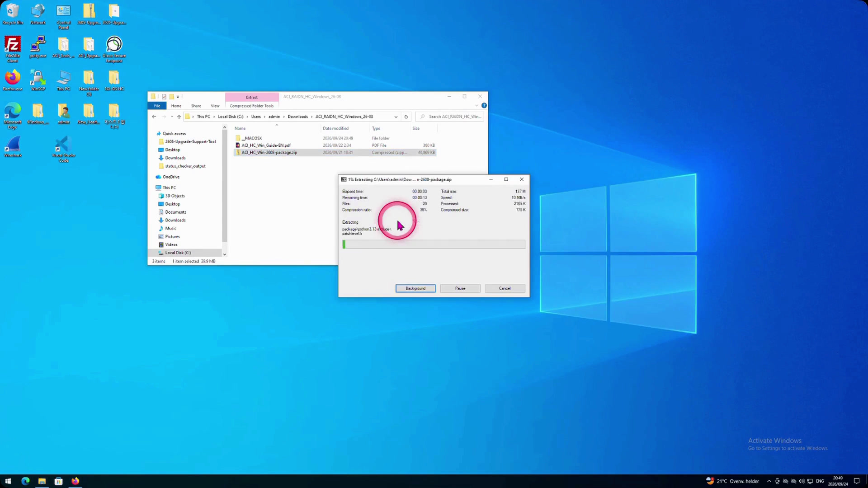
Task: Send the extraction to Background
Action: pyautogui.click(x=415, y=288)
